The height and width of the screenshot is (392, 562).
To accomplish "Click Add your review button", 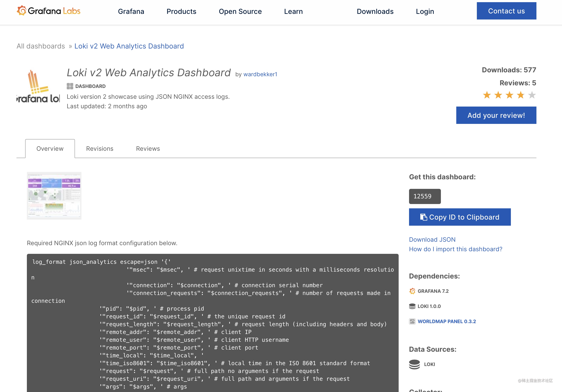I will 496,115.
